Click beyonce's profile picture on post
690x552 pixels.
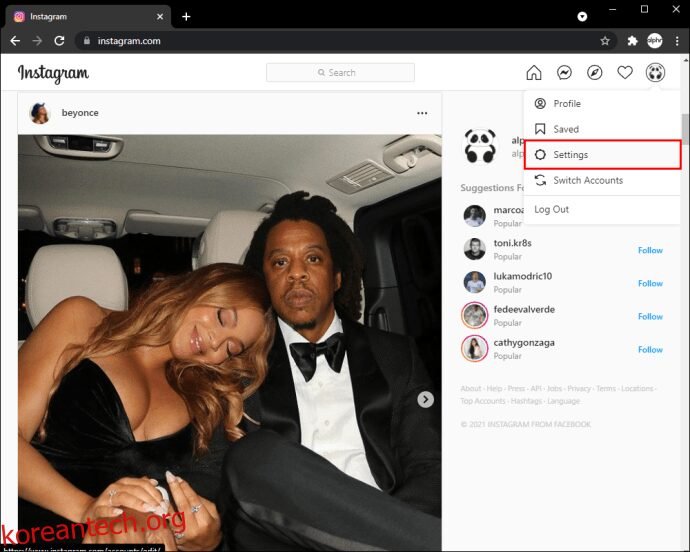tap(40, 113)
